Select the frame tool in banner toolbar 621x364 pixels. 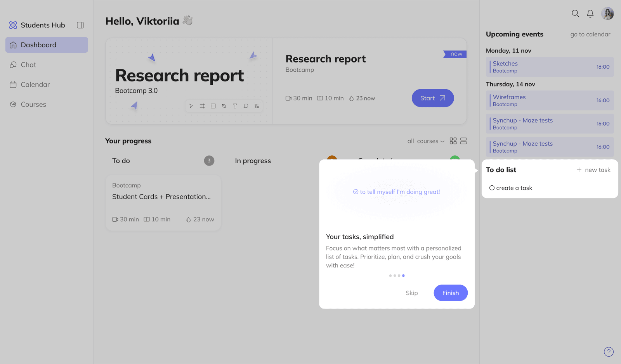click(202, 106)
